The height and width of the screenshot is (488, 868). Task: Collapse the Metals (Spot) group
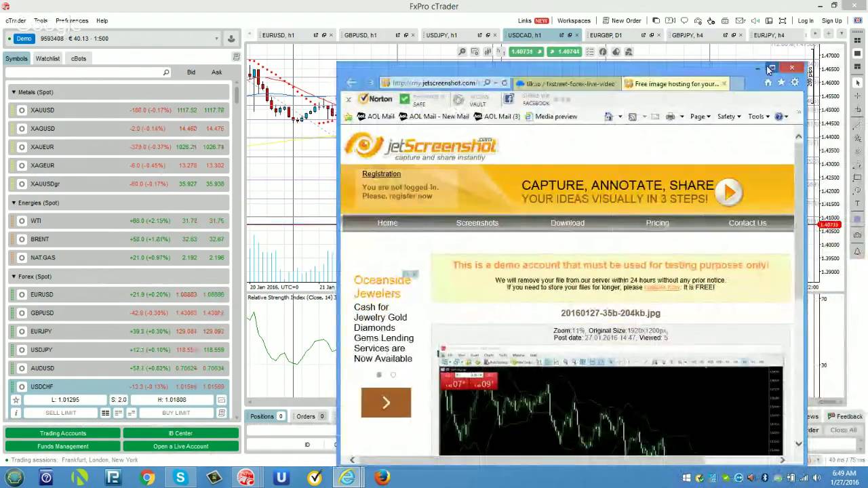pos(13,92)
